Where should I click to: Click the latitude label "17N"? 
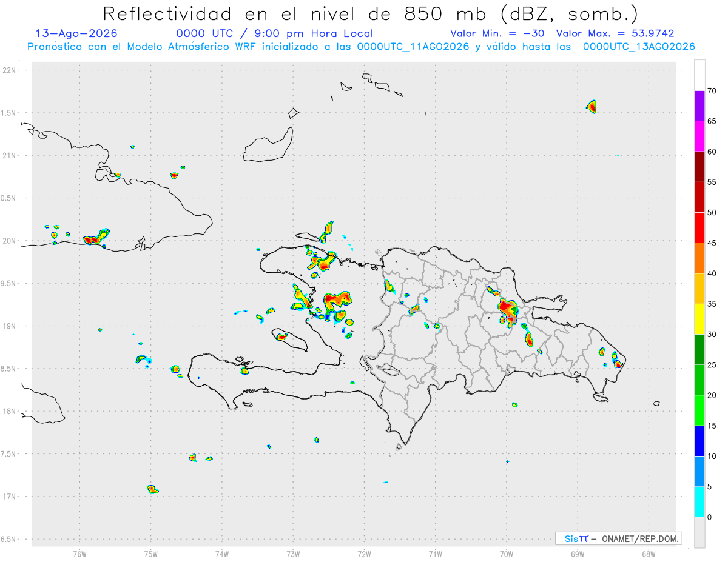10,497
